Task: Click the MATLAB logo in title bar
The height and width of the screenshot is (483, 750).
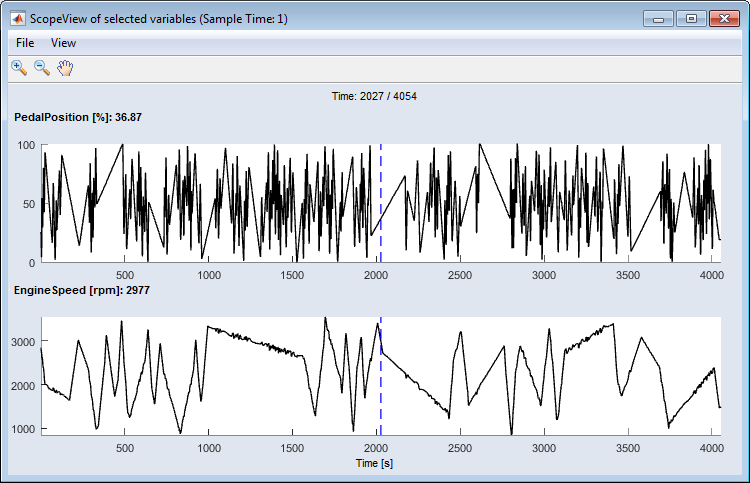Action: [16, 18]
